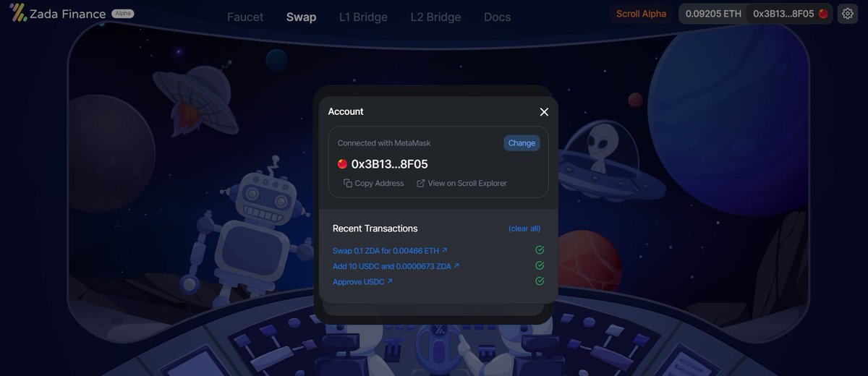The width and height of the screenshot is (868, 376).
Task: Click the copy icon beside Copy Address
Action: (347, 184)
